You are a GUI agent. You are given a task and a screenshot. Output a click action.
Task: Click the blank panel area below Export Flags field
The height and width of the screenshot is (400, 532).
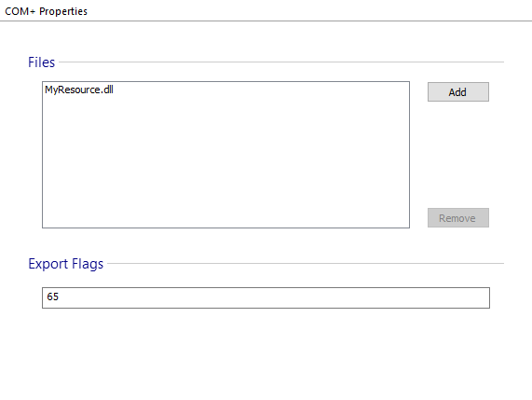tap(266, 353)
